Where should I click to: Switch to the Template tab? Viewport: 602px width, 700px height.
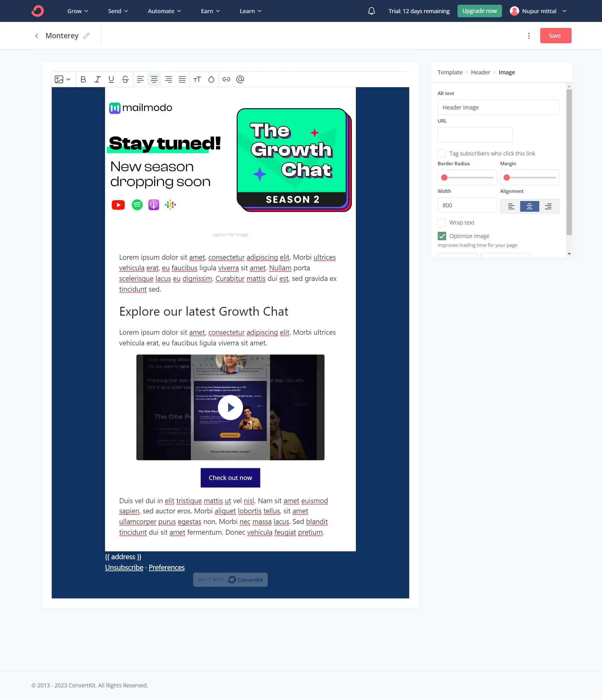click(449, 72)
